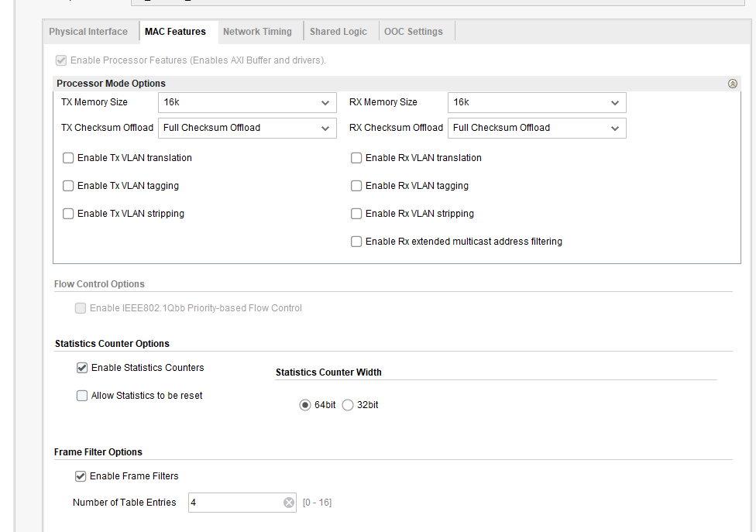This screenshot has width=756, height=532.
Task: Open the TX Memory Size dropdown
Action: point(247,103)
